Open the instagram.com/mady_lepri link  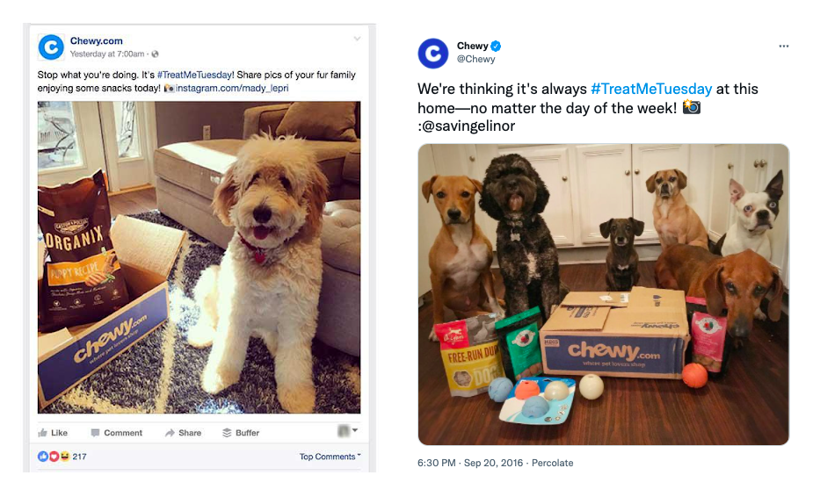point(232,89)
